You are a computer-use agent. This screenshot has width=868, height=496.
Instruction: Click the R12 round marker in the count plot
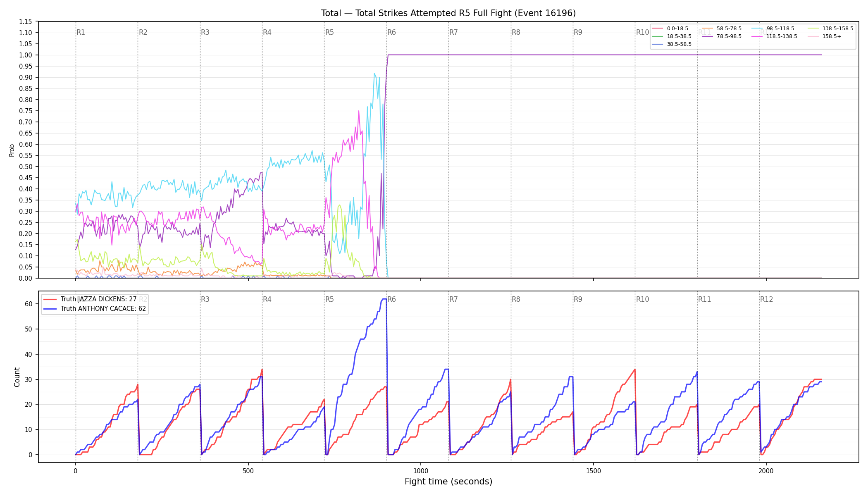coord(767,299)
